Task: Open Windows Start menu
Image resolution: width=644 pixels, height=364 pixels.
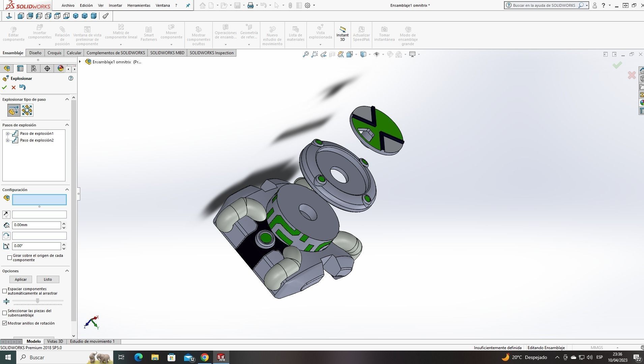Action: coord(8,357)
